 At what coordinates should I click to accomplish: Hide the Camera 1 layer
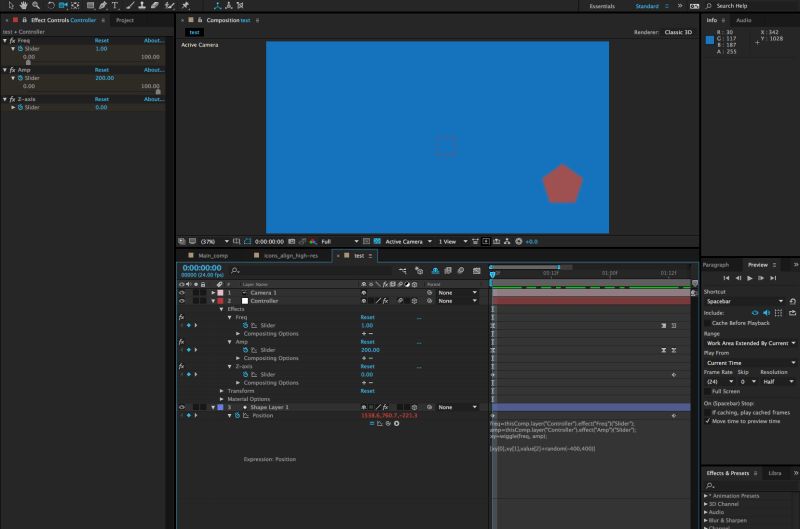coord(182,293)
